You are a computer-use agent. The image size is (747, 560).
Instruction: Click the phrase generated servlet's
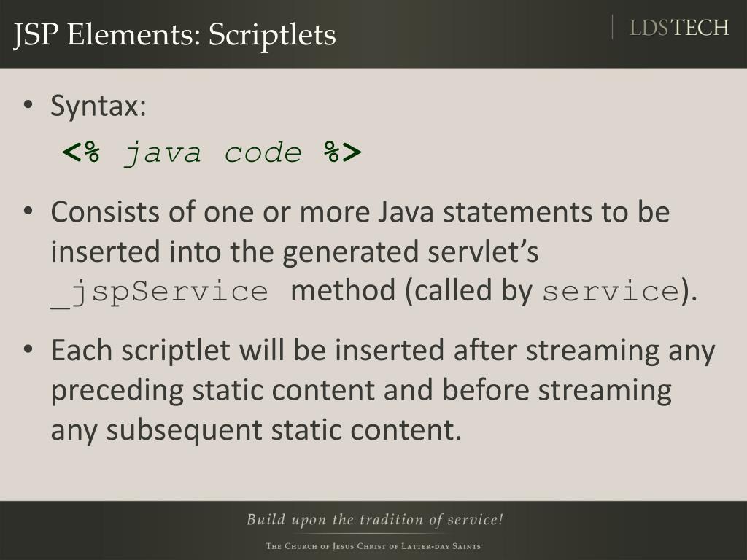coord(411,252)
